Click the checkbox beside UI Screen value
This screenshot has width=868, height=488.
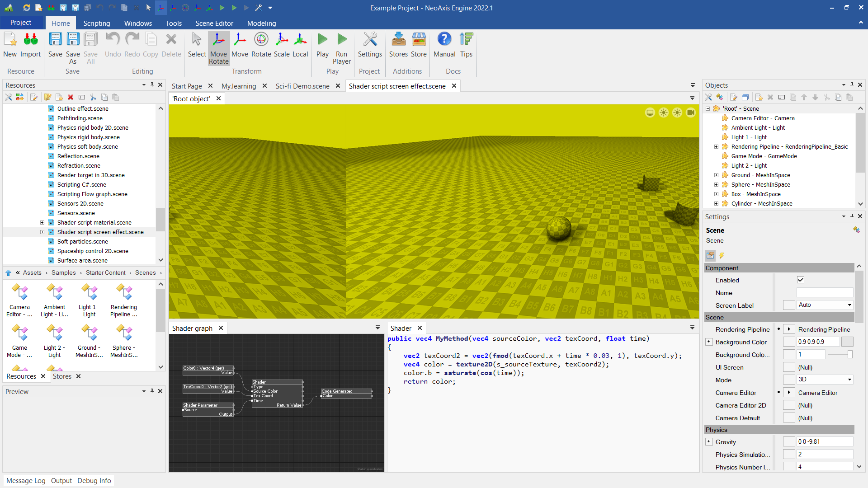(x=789, y=367)
